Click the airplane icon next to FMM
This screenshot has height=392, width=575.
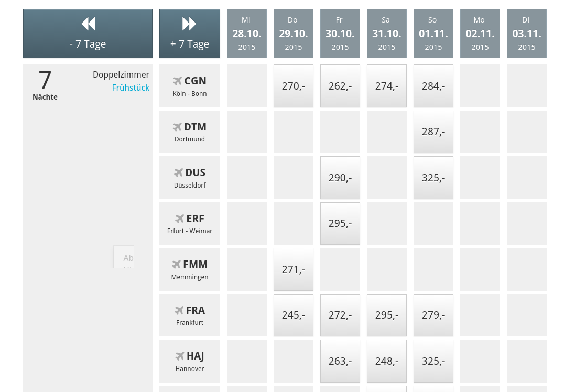[177, 264]
